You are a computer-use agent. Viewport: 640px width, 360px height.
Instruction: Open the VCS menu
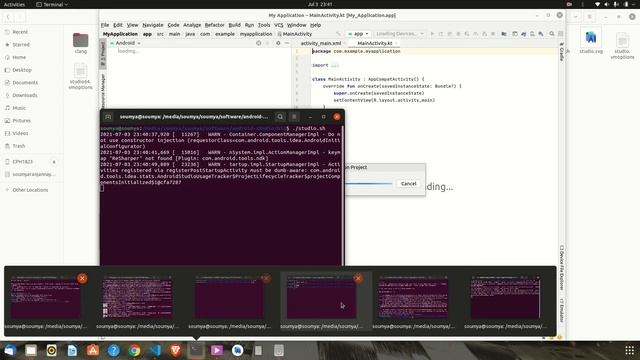[x=278, y=25]
